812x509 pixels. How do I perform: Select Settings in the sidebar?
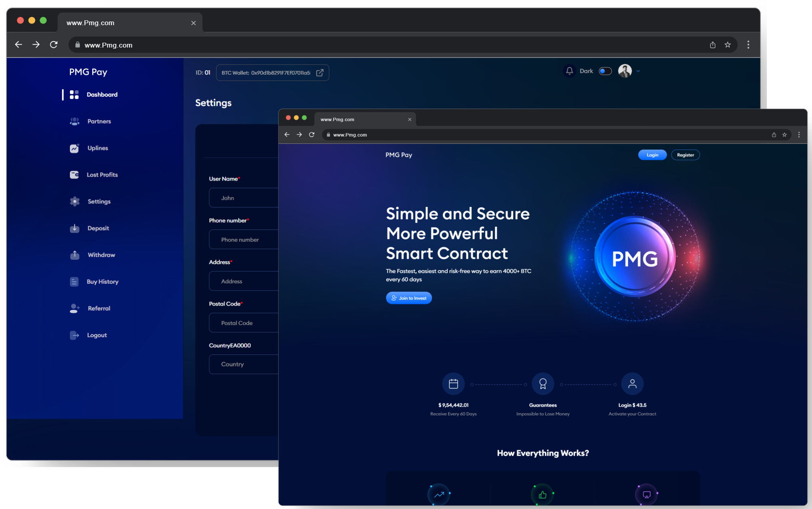[99, 202]
